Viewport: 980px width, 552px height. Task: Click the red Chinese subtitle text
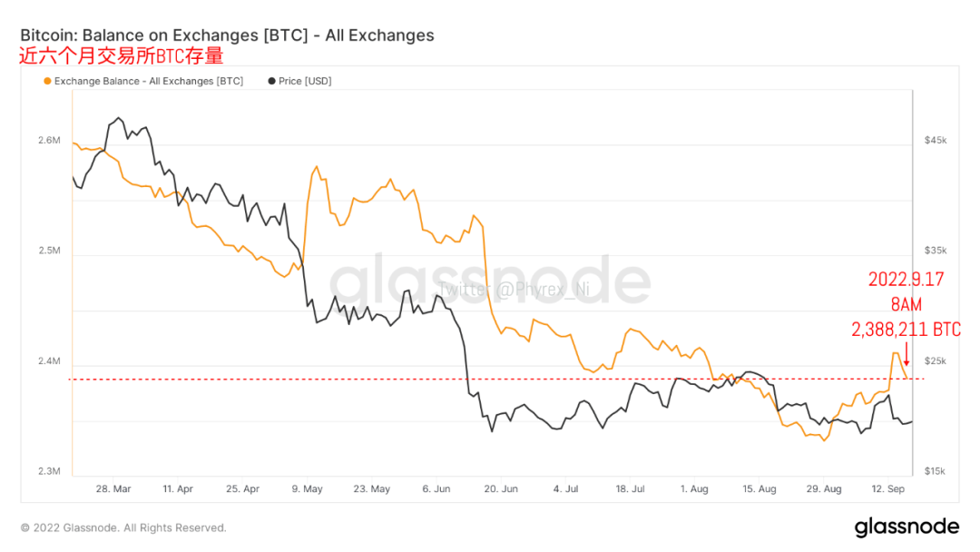tap(121, 56)
